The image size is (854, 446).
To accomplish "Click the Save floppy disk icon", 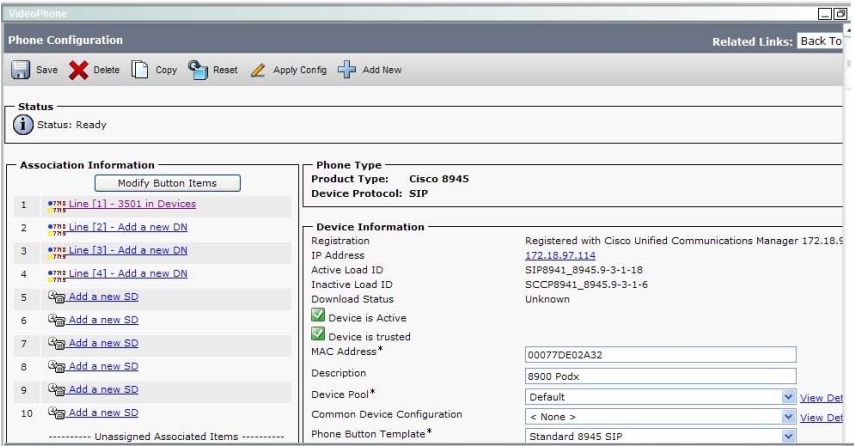I will (x=21, y=70).
